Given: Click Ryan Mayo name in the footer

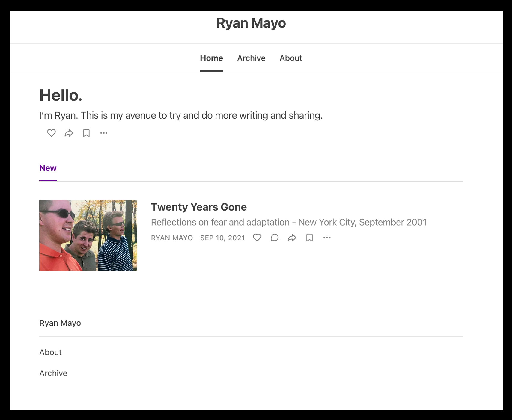Looking at the screenshot, I should click(60, 323).
